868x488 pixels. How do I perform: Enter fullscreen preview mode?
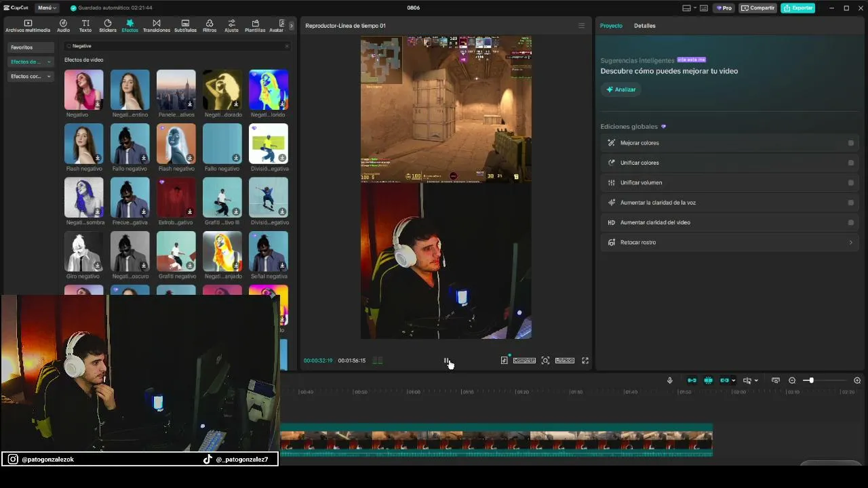(x=585, y=361)
